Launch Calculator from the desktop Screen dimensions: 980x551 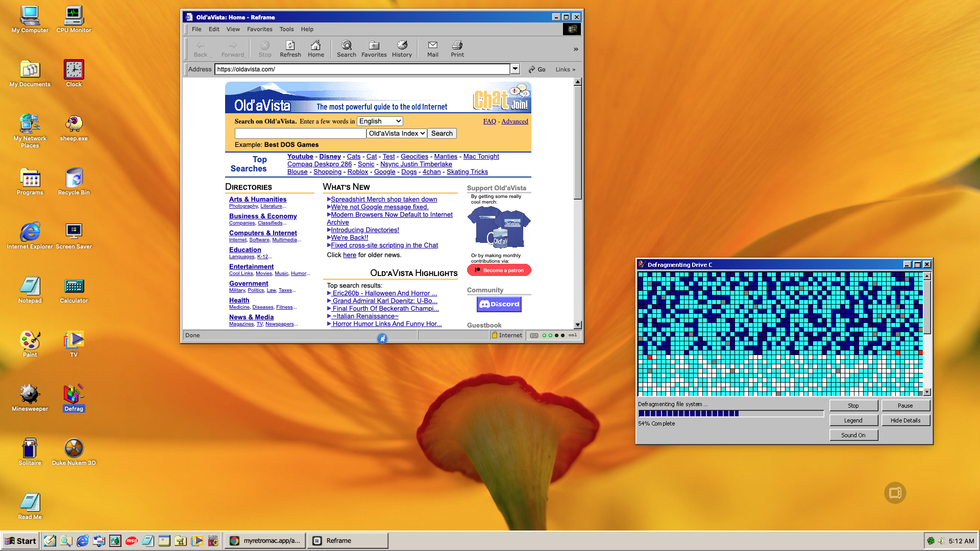click(x=73, y=290)
